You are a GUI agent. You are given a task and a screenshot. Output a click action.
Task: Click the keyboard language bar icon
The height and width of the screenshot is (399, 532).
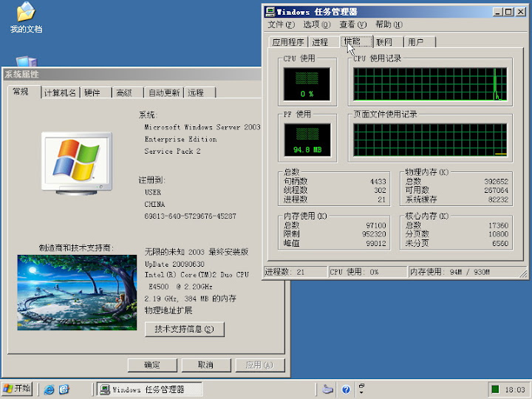[327, 389]
